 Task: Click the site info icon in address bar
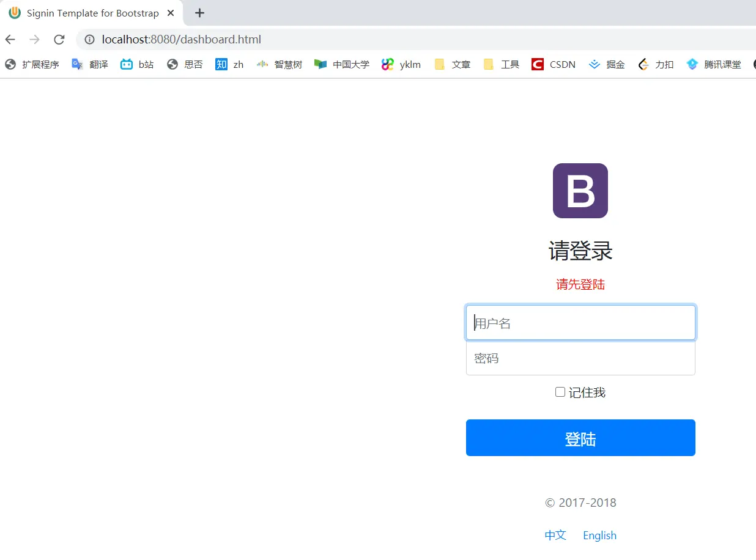point(89,40)
